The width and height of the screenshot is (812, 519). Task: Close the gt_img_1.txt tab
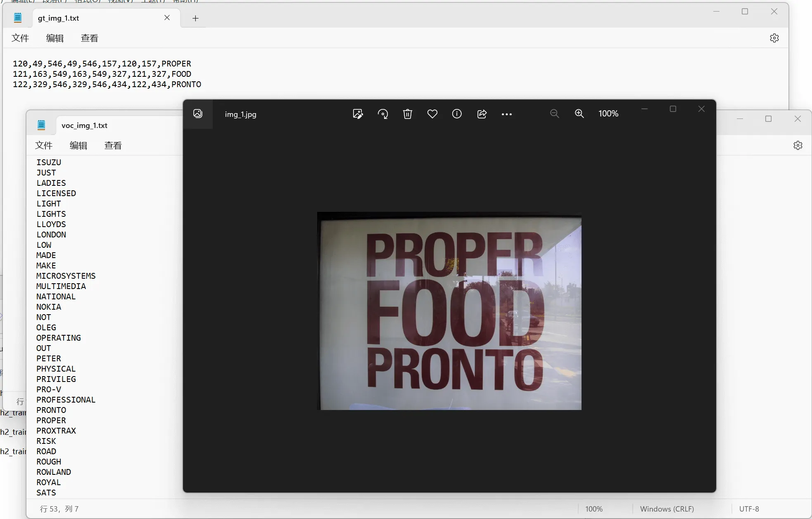(167, 17)
